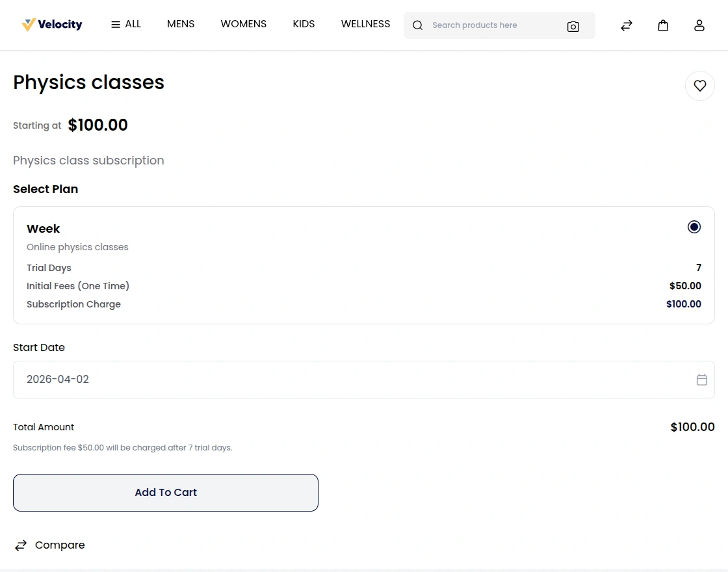The image size is (728, 572).
Task: Click the Physics classes product title
Action: point(89,83)
